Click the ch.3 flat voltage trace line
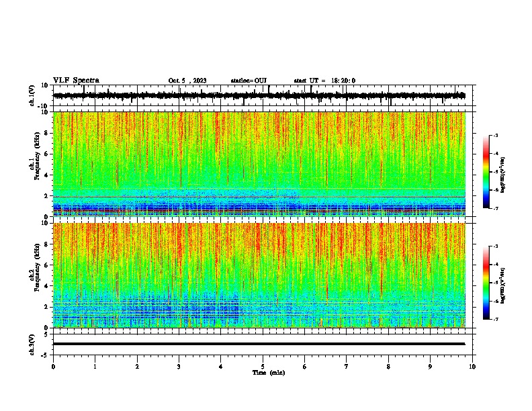 [x=259, y=344]
